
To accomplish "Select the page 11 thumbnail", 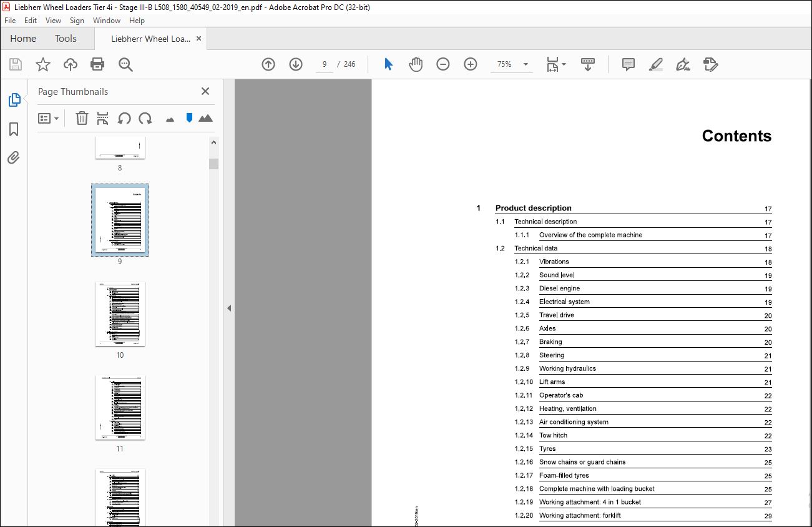I will (x=120, y=407).
